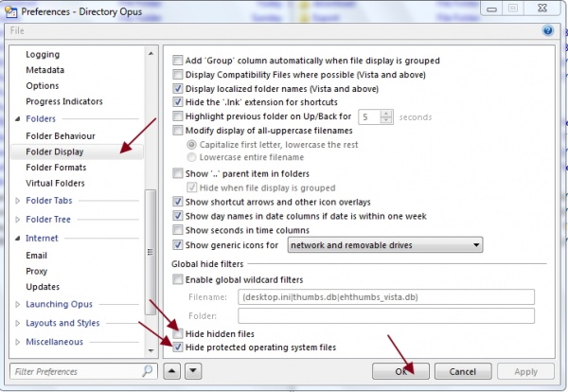568x392 pixels.
Task: Select the Folder Display page
Action: (x=78, y=151)
